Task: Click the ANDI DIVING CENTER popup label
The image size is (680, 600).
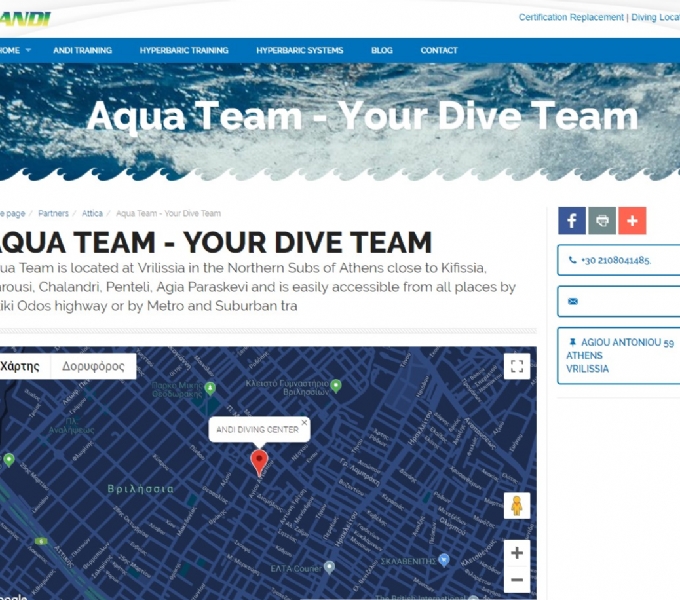Action: pyautogui.click(x=257, y=430)
